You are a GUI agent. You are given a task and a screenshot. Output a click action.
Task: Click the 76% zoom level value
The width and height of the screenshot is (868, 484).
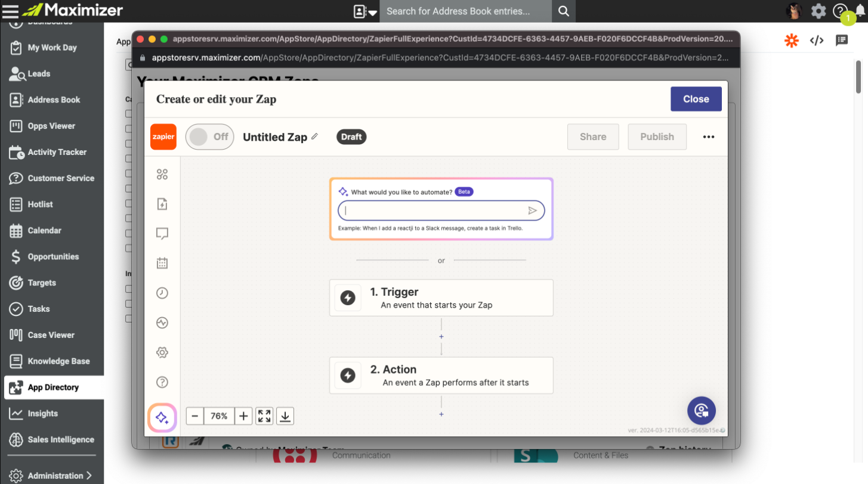click(x=220, y=416)
